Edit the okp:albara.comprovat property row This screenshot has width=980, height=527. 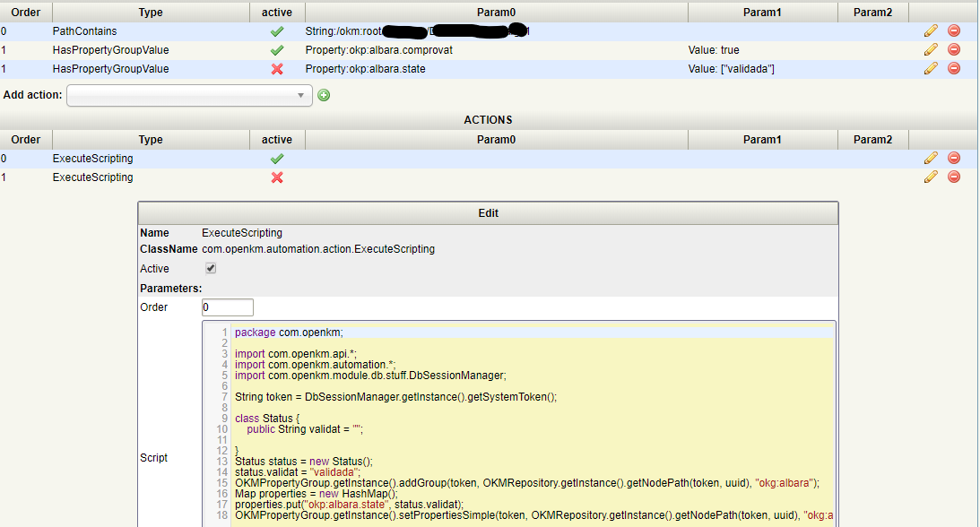click(931, 49)
